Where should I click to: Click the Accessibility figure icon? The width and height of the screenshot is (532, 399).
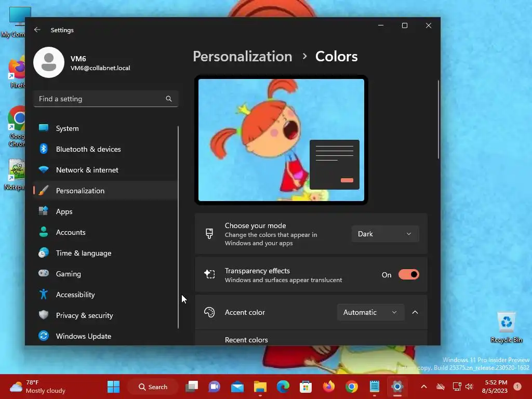tap(44, 294)
